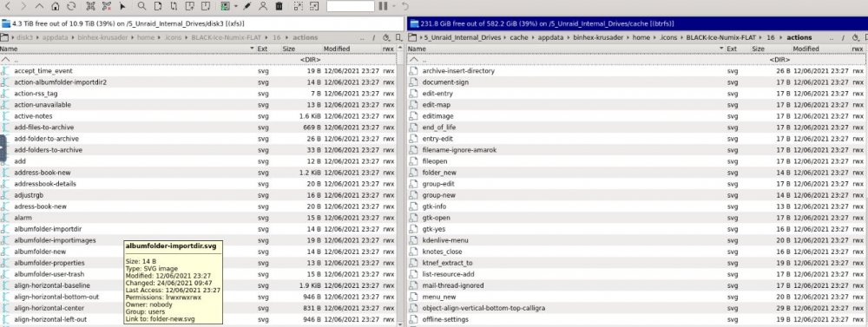The image size is (868, 327).
Task: Click the right panel cache media bar
Action: click(637, 23)
